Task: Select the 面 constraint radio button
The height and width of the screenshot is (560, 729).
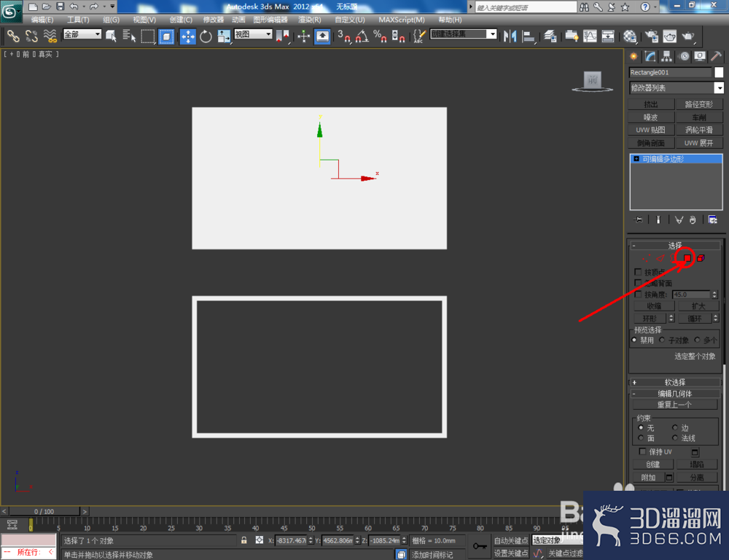Action: tap(641, 437)
